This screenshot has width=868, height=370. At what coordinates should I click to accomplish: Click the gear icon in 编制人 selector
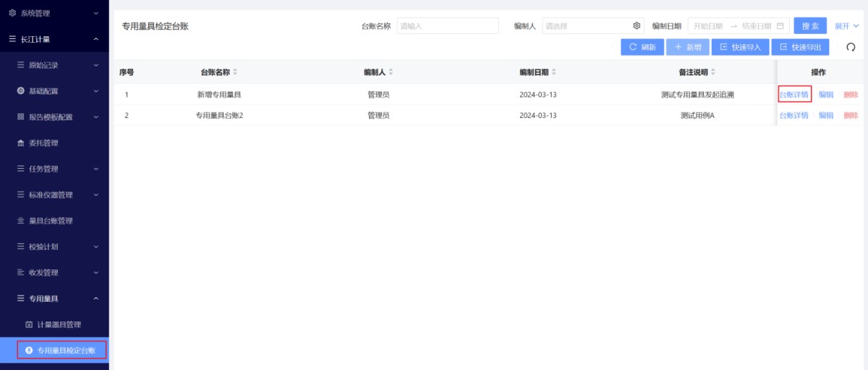(637, 26)
